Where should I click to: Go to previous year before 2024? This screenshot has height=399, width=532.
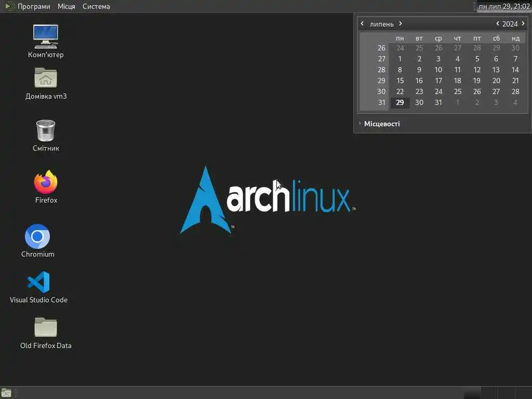[x=497, y=23]
